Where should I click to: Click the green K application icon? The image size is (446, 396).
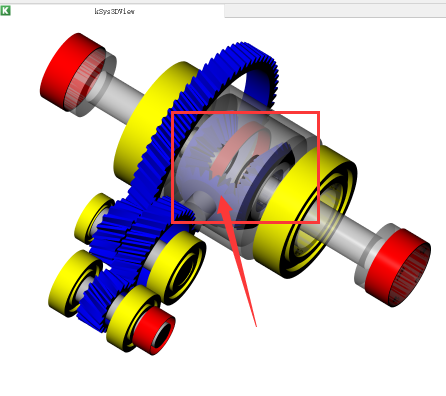5,10
